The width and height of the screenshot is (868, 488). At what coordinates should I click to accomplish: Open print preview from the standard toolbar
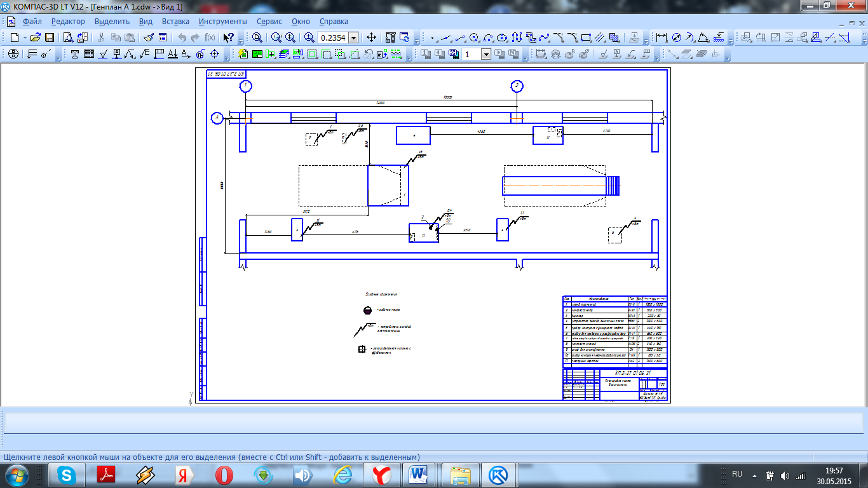coord(68,37)
